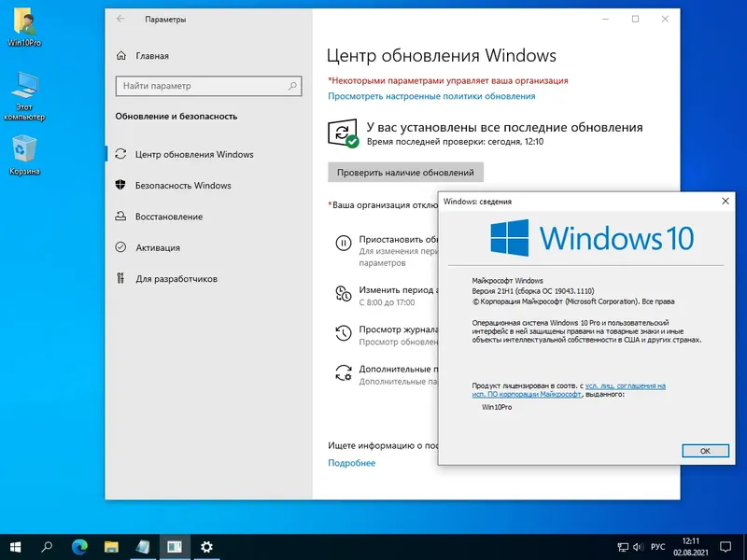Screen dimensions: 747x560
Task: Click the Task View taskbar icon
Action: click(142, 547)
